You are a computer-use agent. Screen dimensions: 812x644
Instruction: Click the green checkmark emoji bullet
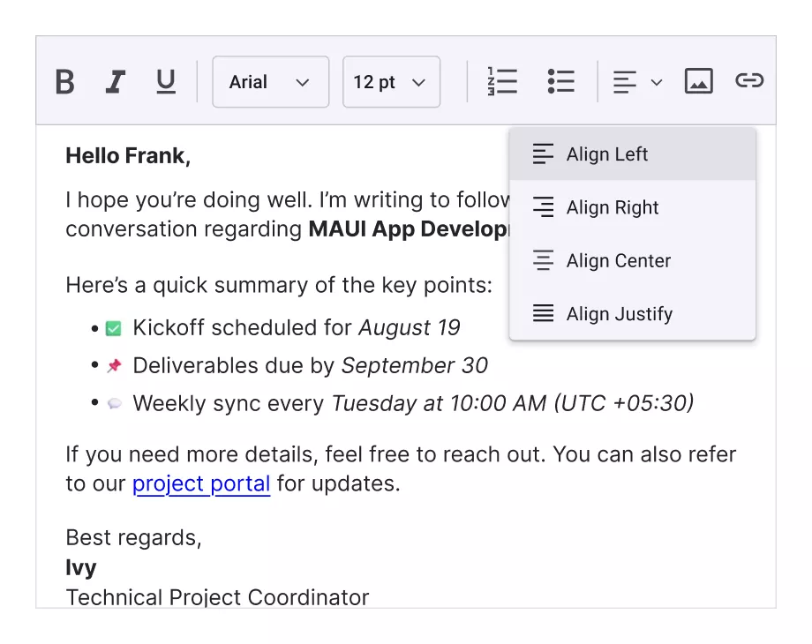[116, 326]
